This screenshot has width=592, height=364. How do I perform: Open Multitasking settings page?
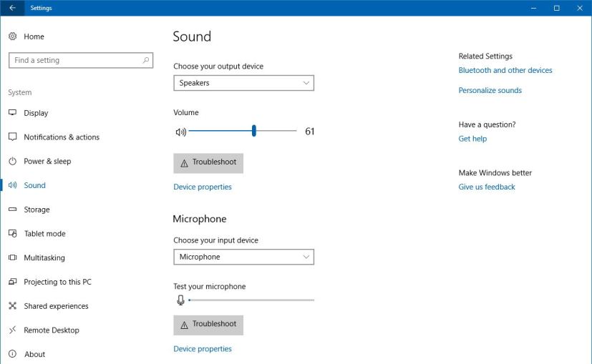(44, 257)
